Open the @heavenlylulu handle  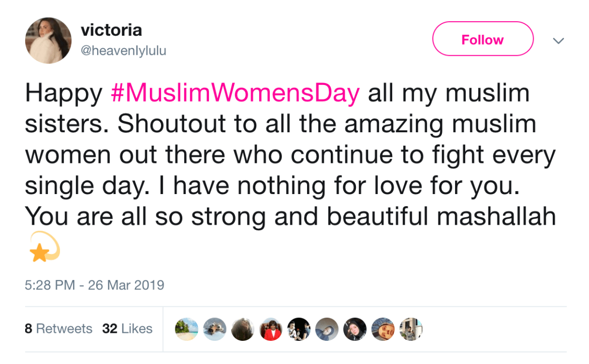click(123, 51)
